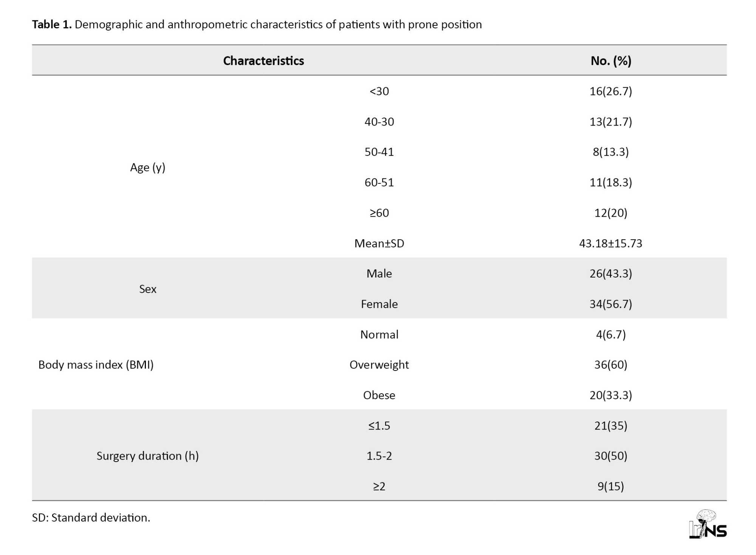Click the Characteristics column header
This screenshot has height=555, width=756.
tap(263, 61)
